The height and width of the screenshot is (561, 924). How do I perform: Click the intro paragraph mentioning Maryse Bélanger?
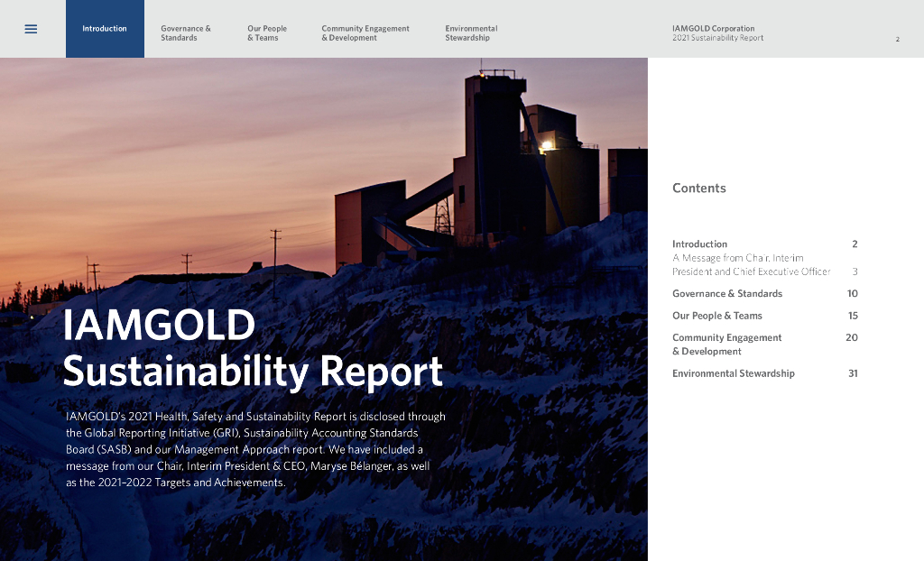pyautogui.click(x=255, y=450)
